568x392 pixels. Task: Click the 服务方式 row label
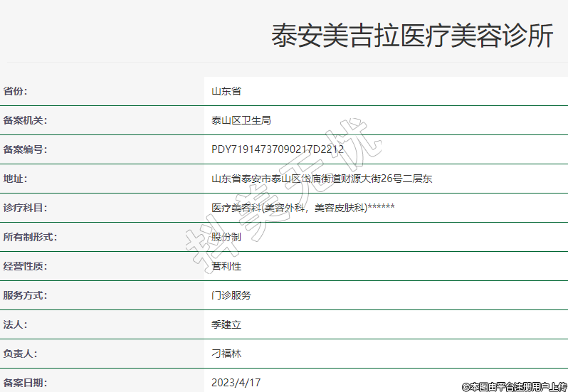(25, 295)
